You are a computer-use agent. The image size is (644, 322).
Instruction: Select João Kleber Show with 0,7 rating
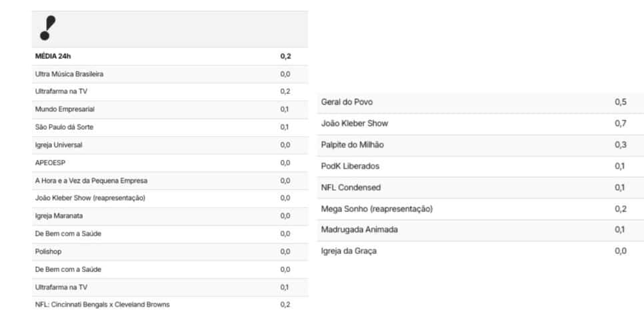coord(481,124)
